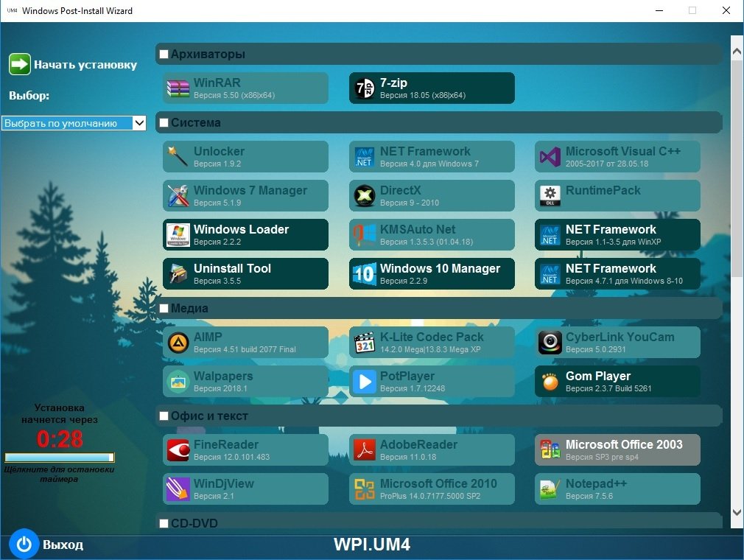Click the WinRAR icon
The height and width of the screenshot is (560, 744).
[x=178, y=88]
